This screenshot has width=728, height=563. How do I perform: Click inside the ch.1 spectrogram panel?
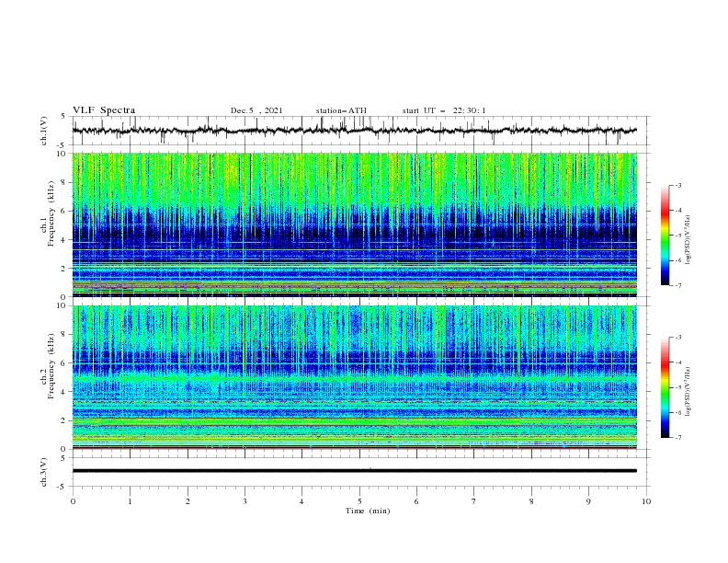[x=355, y=224]
